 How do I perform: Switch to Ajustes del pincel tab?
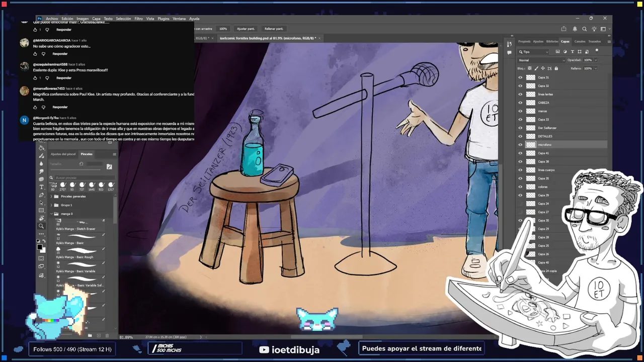[x=63, y=154]
